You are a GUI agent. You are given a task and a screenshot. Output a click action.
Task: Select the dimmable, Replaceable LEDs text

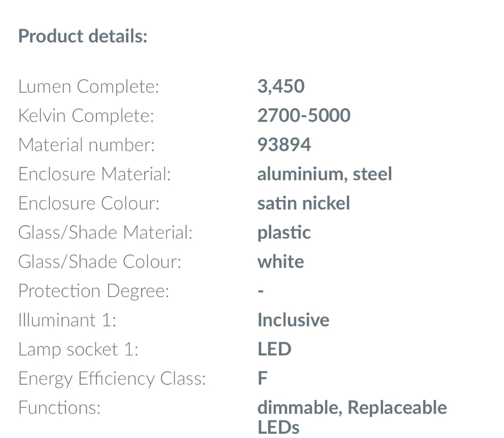[352, 416]
